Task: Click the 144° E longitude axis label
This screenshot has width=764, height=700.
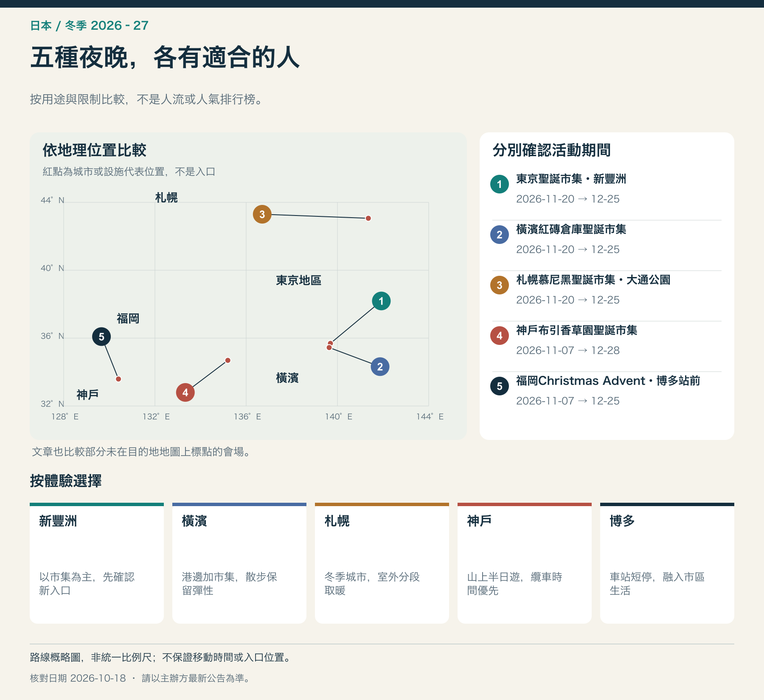Action: pyautogui.click(x=430, y=417)
